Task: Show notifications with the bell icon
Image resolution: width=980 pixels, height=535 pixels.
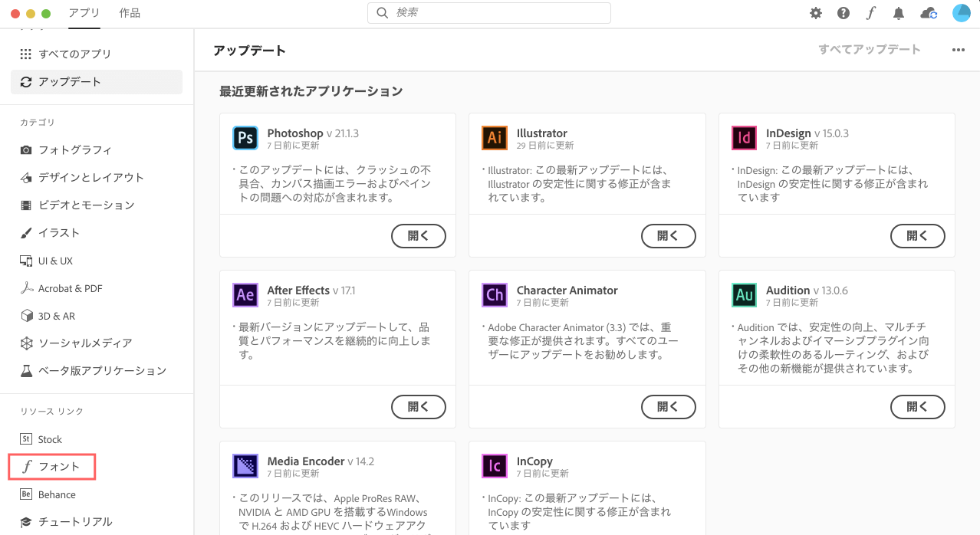Action: (899, 13)
